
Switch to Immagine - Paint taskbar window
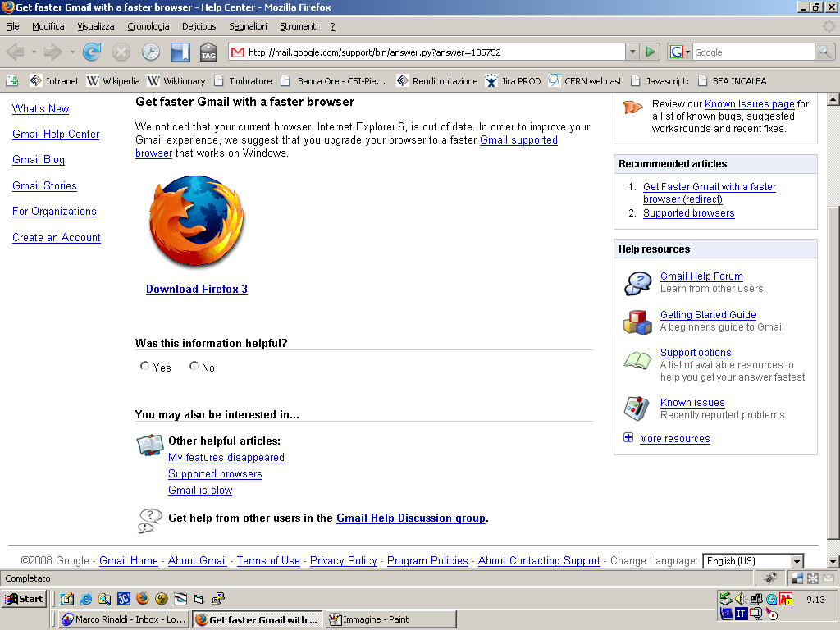391,619
